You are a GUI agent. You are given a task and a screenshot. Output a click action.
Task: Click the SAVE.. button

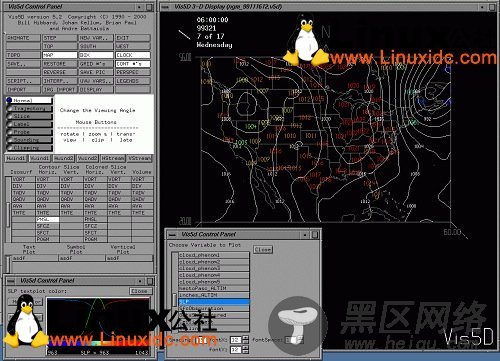tap(23, 63)
